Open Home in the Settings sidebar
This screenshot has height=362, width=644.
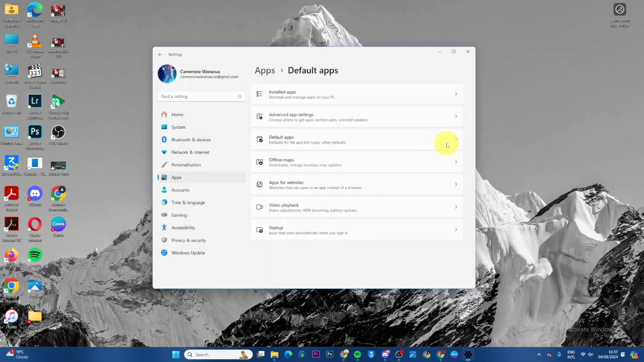(x=202, y=115)
